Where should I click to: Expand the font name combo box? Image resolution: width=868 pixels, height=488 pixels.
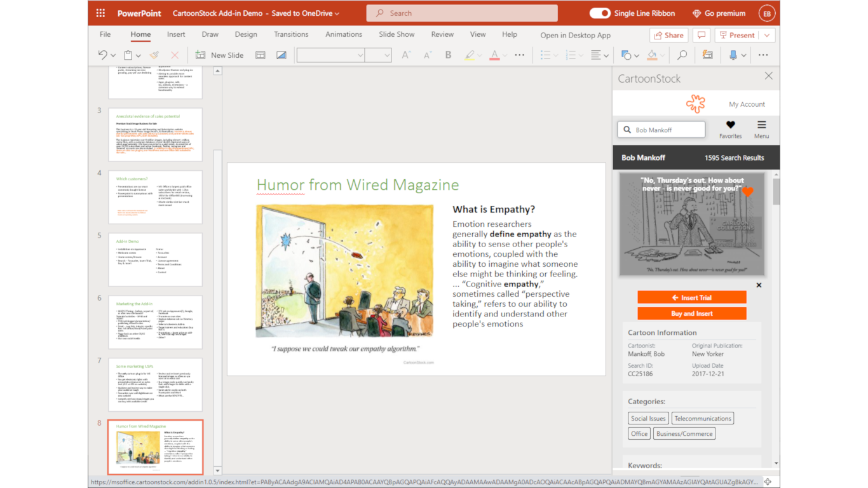click(360, 55)
